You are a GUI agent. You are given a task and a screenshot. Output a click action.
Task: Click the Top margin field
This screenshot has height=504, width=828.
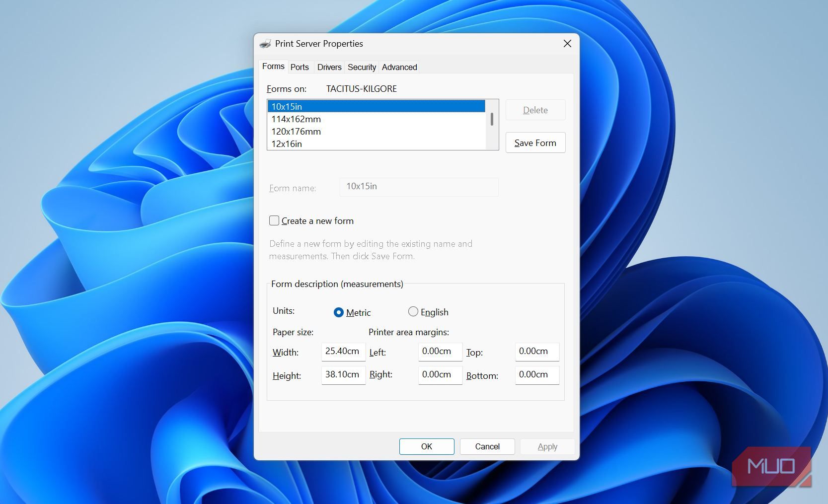pos(537,352)
